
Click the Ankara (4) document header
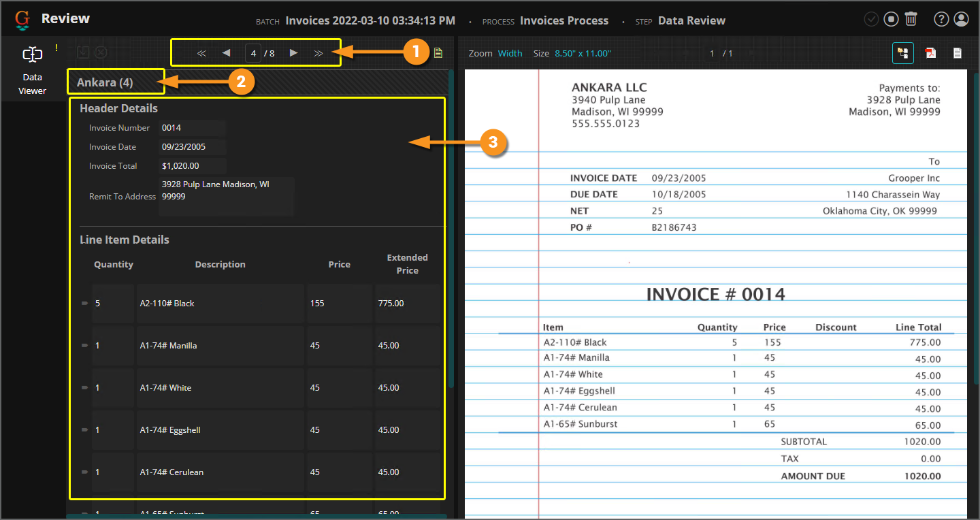coord(105,82)
